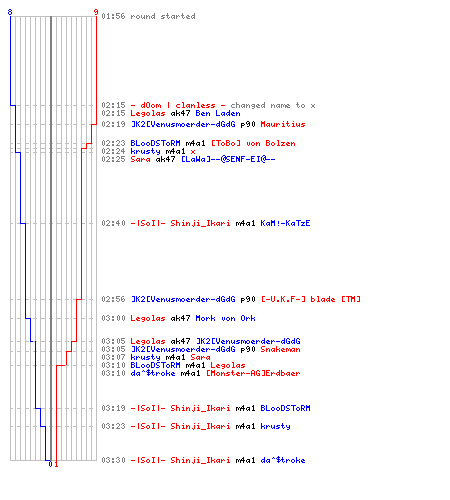
Task: Click [LaWa]--@SENF-EI@-- player name
Action: 228,159
